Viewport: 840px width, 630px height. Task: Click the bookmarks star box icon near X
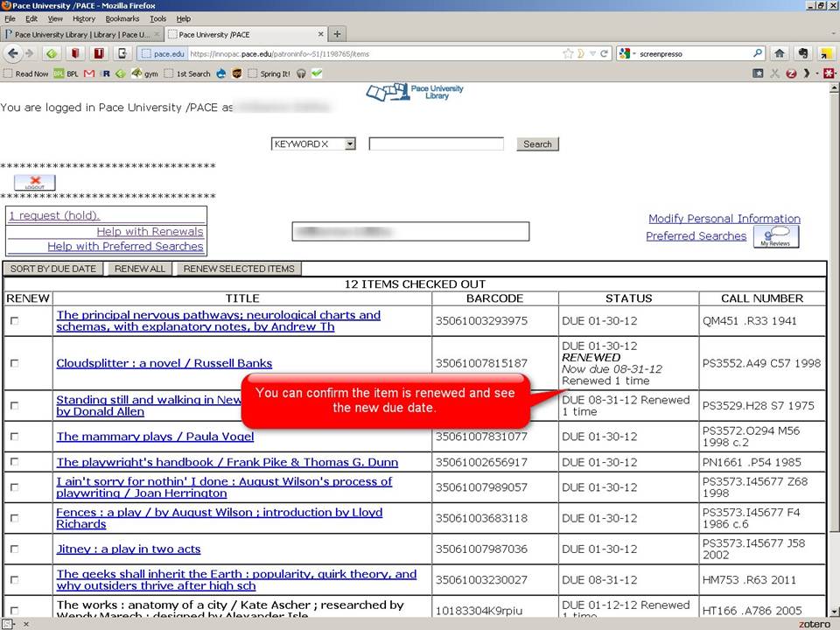[x=758, y=73]
